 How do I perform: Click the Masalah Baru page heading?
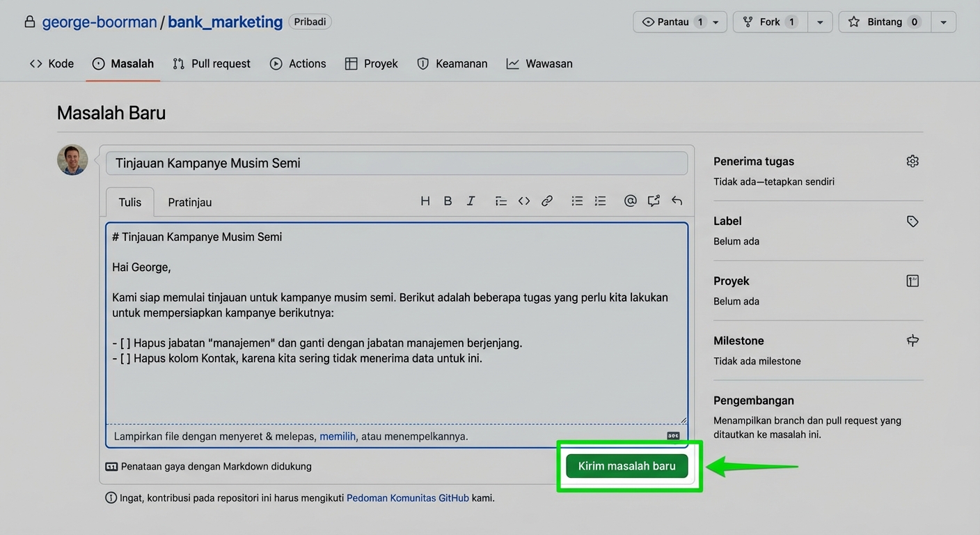111,113
